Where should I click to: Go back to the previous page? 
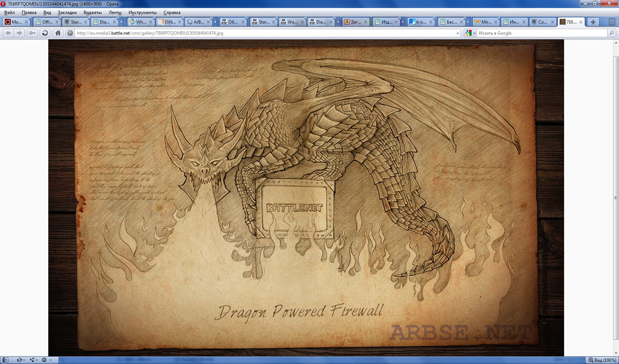8,33
